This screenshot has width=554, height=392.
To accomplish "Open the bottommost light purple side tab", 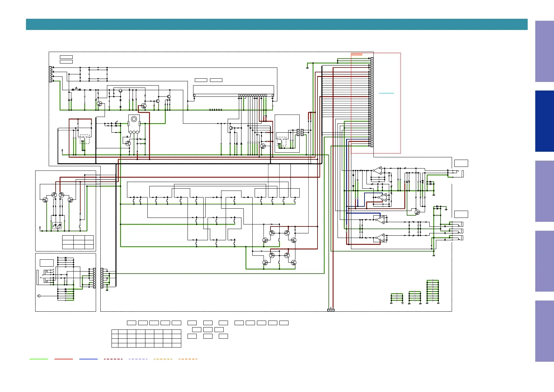I will (544, 331).
